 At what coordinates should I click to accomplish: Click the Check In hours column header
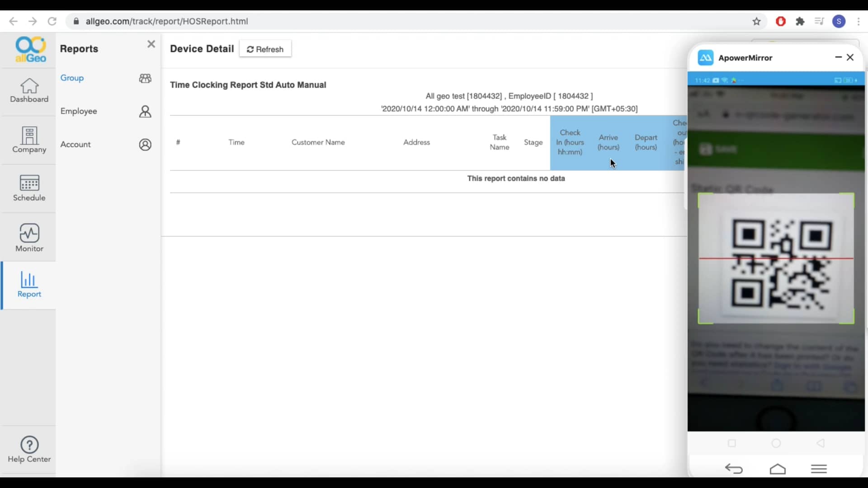pyautogui.click(x=570, y=142)
